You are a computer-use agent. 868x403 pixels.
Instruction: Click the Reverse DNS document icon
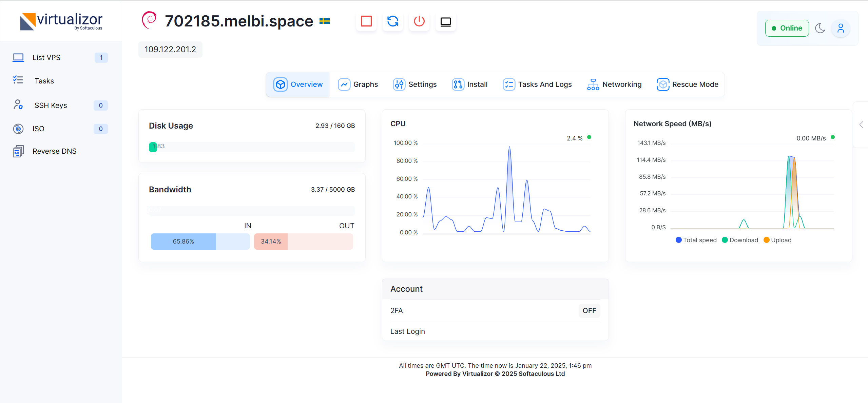point(18,151)
